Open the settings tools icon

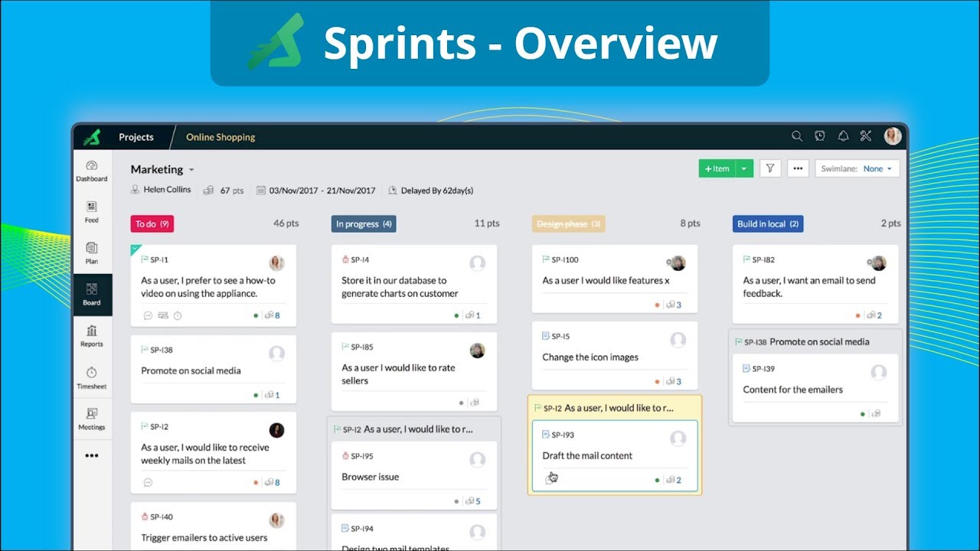click(866, 136)
